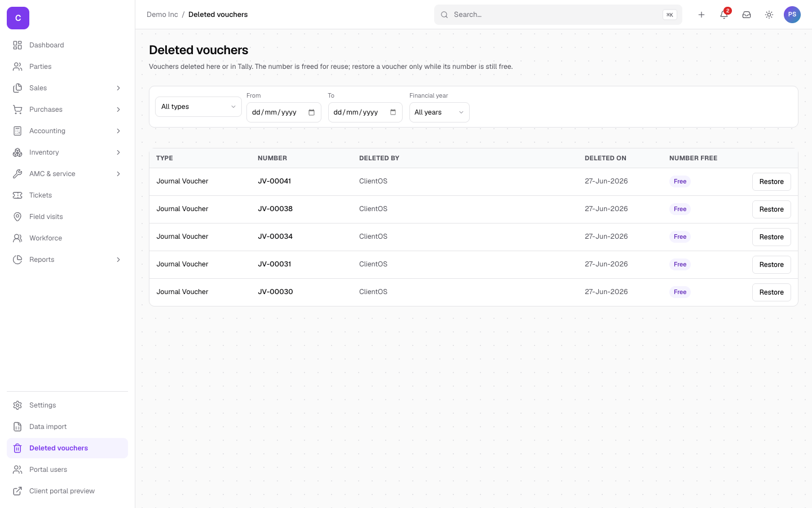812x508 pixels.
Task: Click the DELETED BY column header
Action: click(x=379, y=158)
